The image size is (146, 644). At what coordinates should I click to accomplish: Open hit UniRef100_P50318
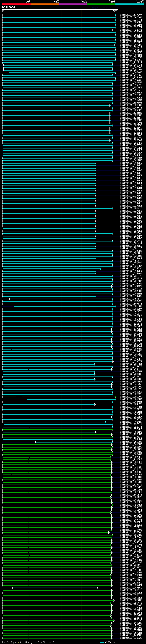pyautogui.click(x=131, y=60)
